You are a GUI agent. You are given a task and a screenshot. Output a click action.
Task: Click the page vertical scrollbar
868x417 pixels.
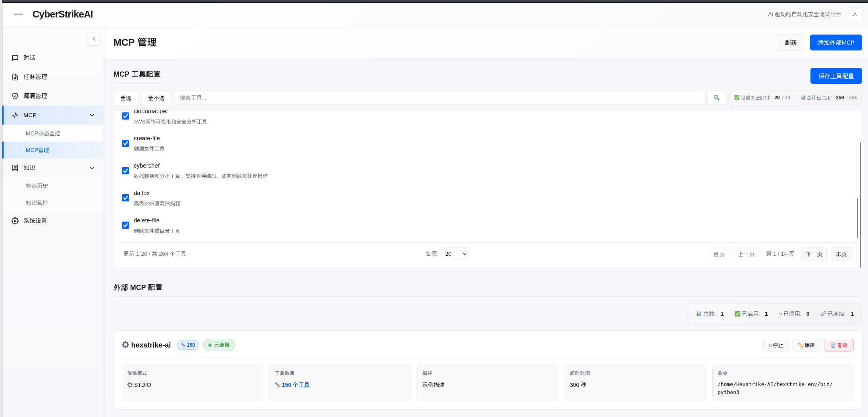tap(860, 205)
